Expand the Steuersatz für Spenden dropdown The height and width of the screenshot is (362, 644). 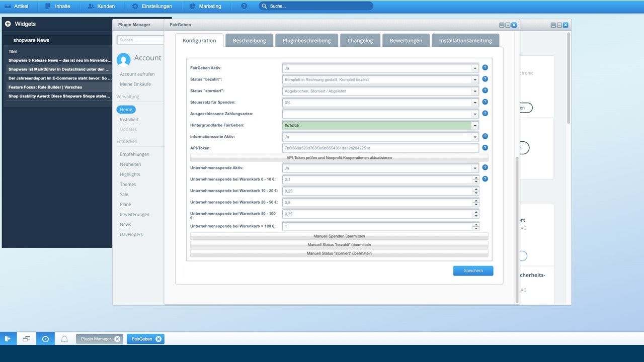pyautogui.click(x=474, y=103)
